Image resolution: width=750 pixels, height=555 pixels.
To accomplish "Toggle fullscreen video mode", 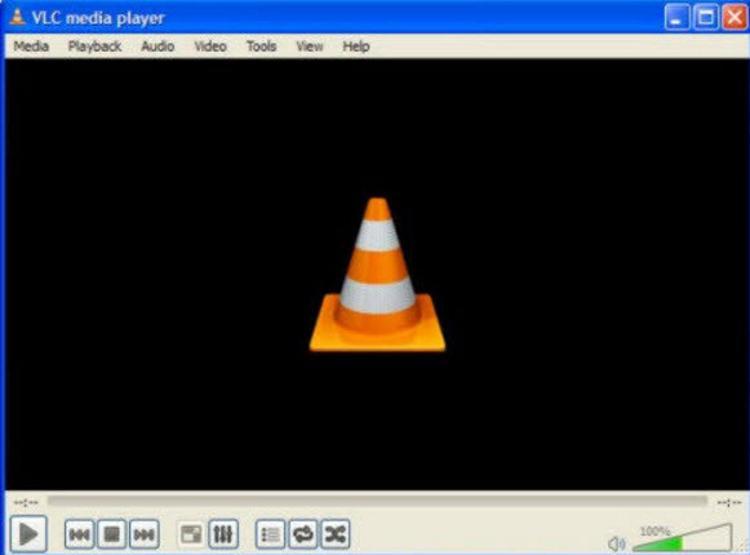I will click(191, 535).
